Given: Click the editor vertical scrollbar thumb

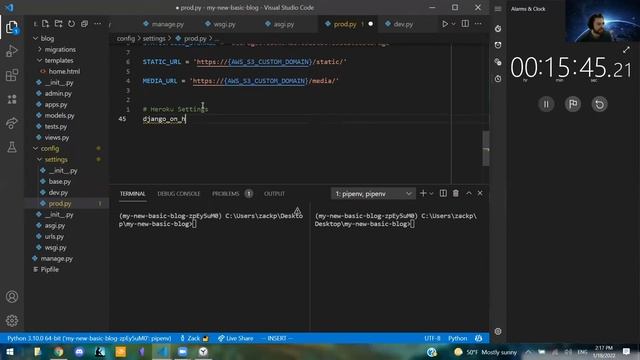Looking at the screenshot, I should [486, 149].
